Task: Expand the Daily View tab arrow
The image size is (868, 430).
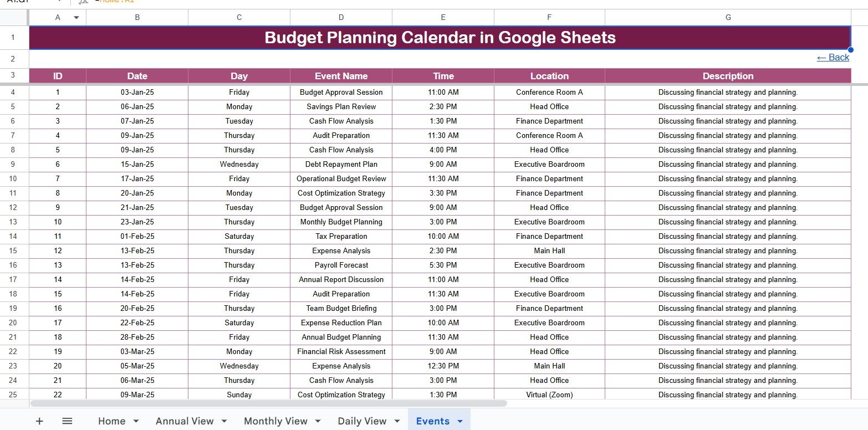Action: pyautogui.click(x=397, y=422)
